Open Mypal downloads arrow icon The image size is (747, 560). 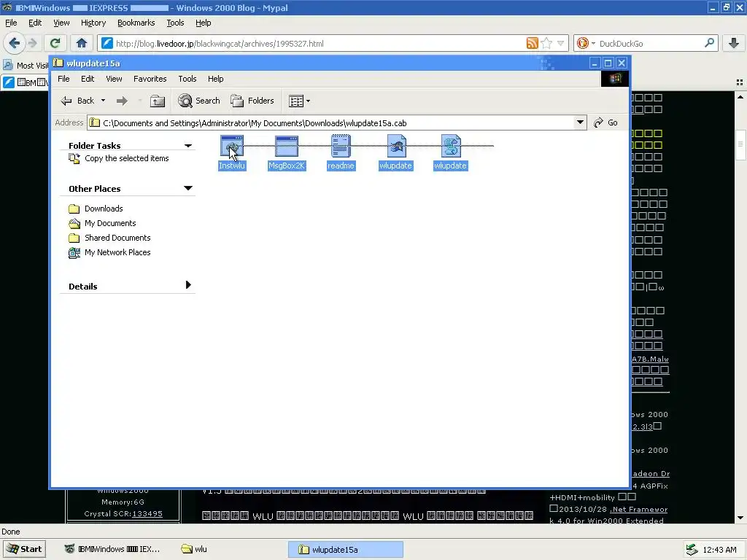(x=734, y=43)
